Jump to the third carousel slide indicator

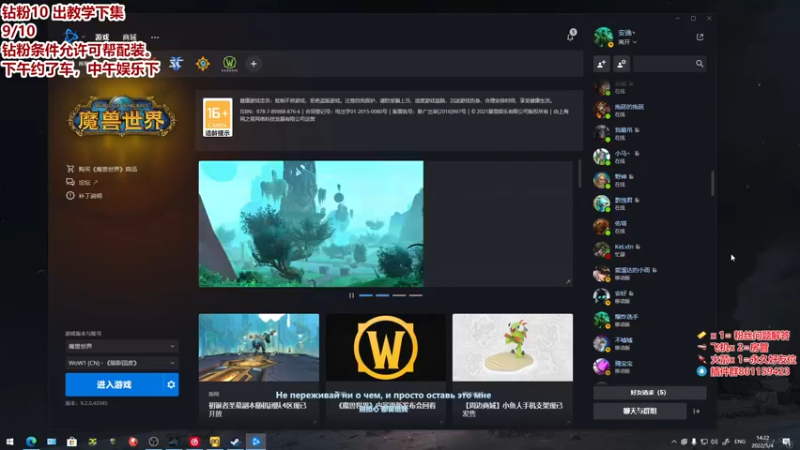point(399,295)
